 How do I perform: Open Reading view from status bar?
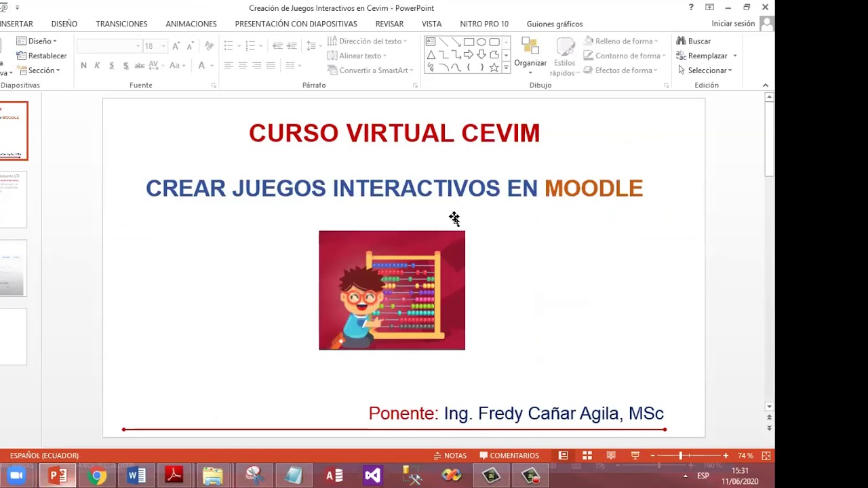point(611,455)
